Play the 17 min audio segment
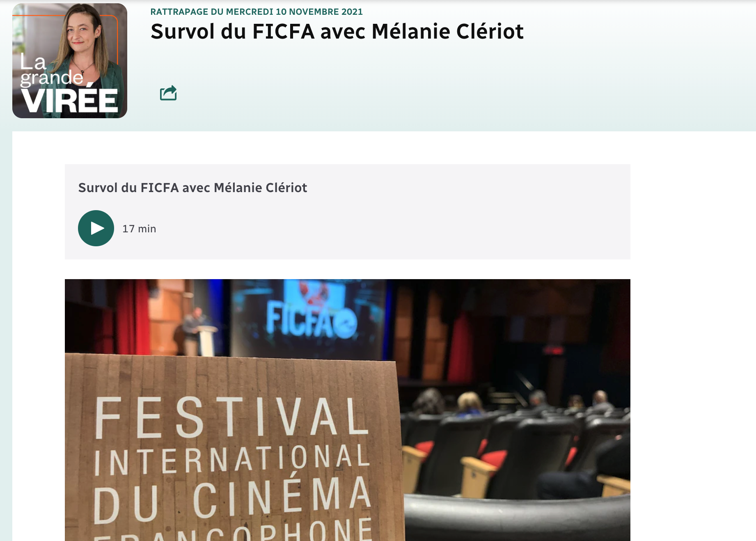Viewport: 756px width, 541px height. 96,228
